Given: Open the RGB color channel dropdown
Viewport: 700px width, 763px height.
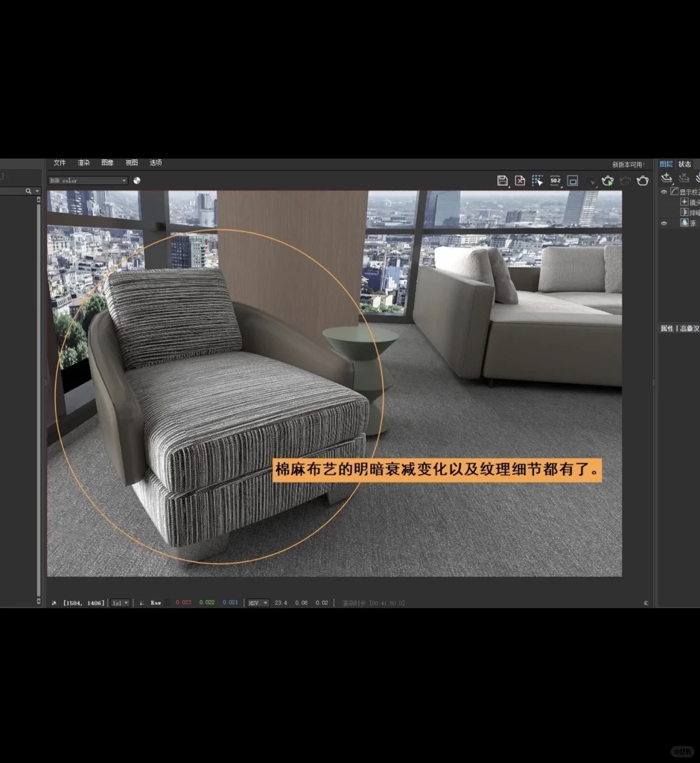Looking at the screenshot, I should (88, 180).
